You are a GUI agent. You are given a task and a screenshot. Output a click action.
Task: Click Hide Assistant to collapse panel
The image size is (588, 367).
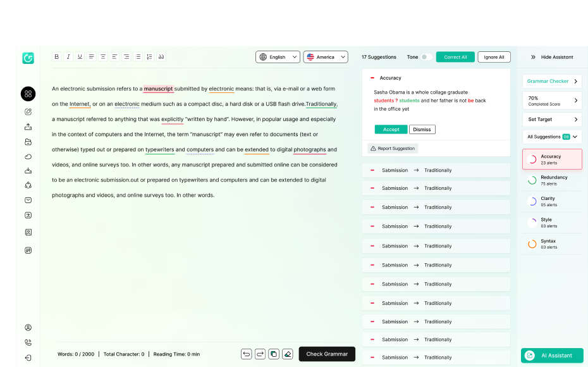pyautogui.click(x=552, y=57)
